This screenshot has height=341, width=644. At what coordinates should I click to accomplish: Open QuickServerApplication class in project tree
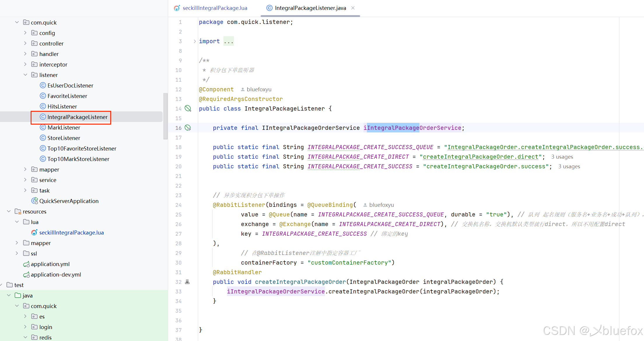[x=69, y=201]
